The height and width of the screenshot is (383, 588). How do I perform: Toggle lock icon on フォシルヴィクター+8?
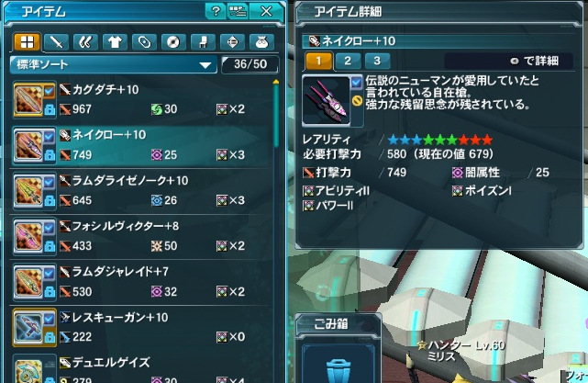click(50, 246)
